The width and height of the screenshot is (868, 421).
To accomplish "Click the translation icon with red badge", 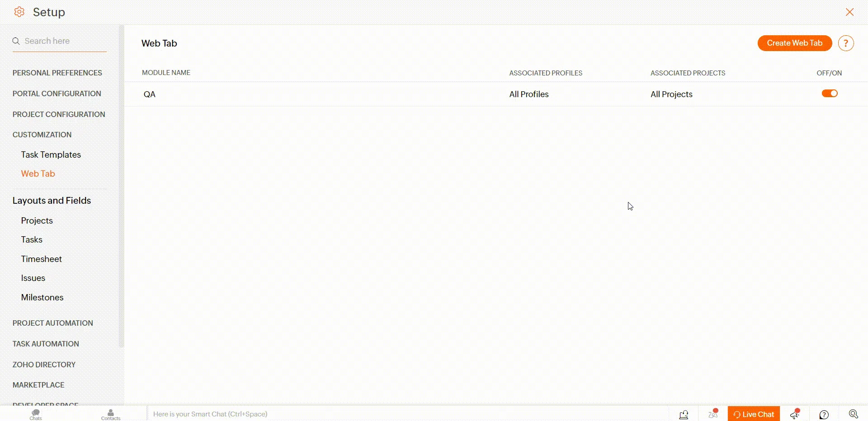I will [x=713, y=414].
